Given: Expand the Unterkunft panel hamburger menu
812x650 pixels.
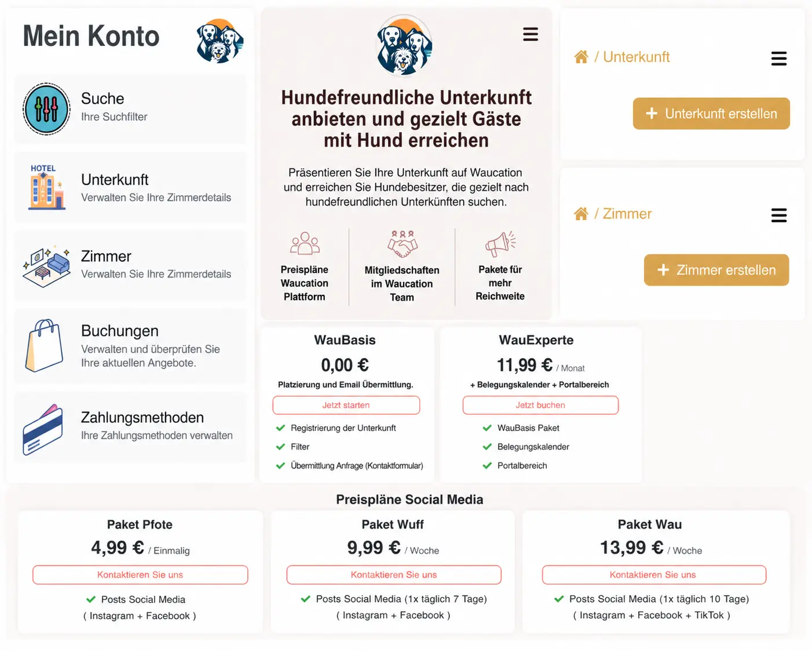Looking at the screenshot, I should pos(778,59).
